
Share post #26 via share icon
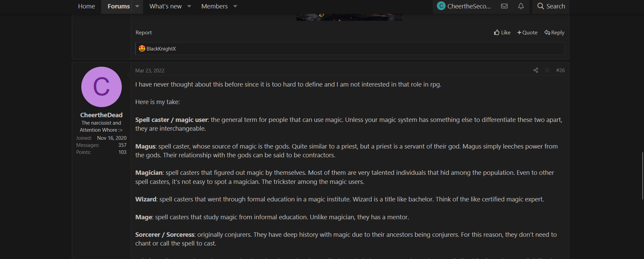(x=536, y=70)
